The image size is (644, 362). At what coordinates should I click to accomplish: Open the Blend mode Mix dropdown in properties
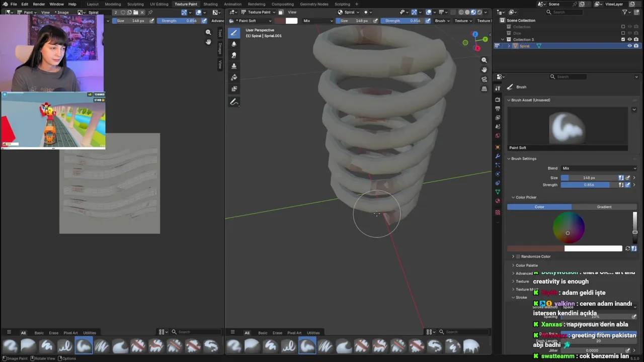pyautogui.click(x=599, y=168)
